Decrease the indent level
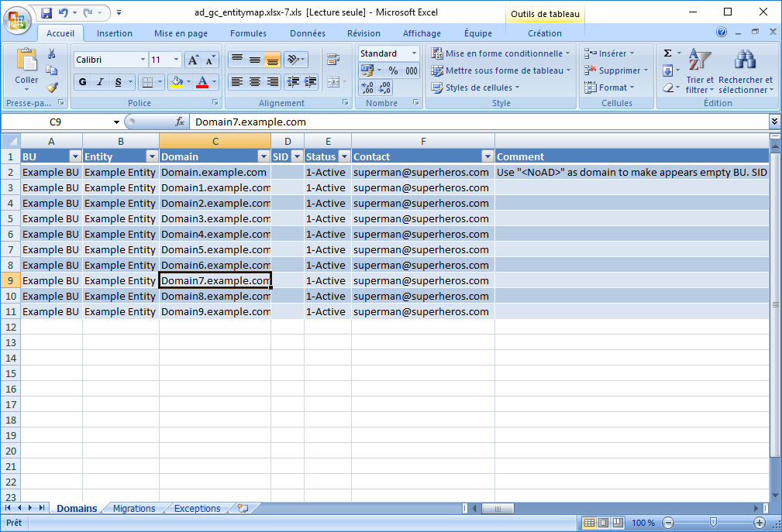Image resolution: width=782 pixels, height=532 pixels. pyautogui.click(x=293, y=81)
